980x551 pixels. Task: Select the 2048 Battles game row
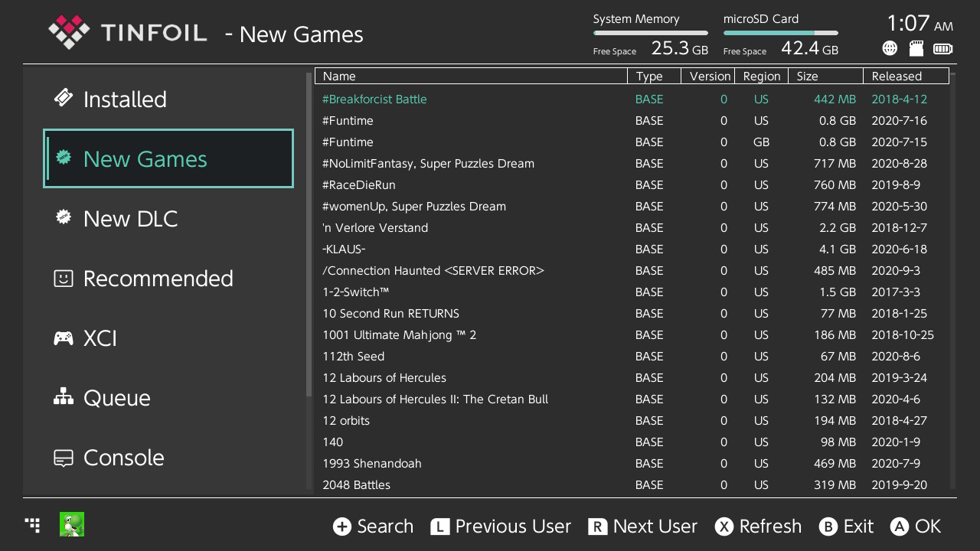pyautogui.click(x=632, y=484)
